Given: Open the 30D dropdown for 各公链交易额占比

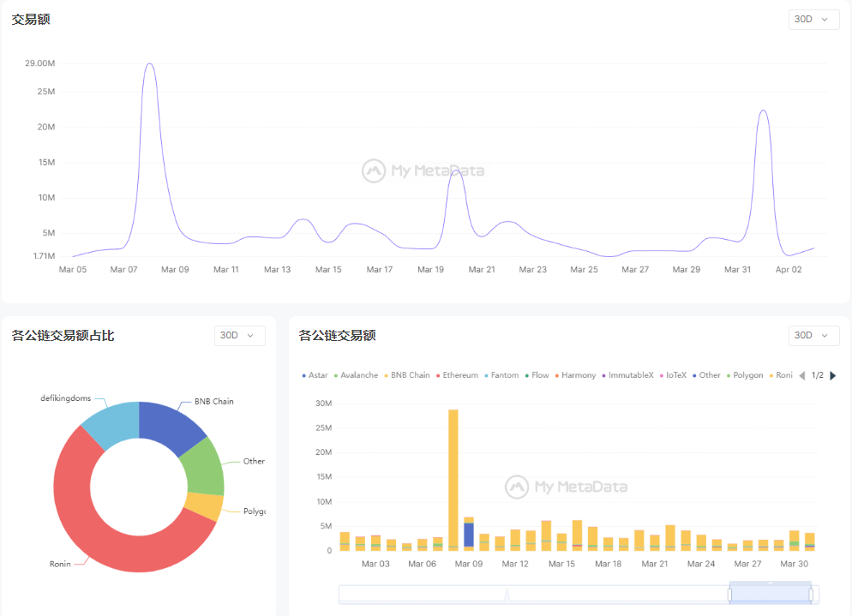Looking at the screenshot, I should tap(239, 335).
